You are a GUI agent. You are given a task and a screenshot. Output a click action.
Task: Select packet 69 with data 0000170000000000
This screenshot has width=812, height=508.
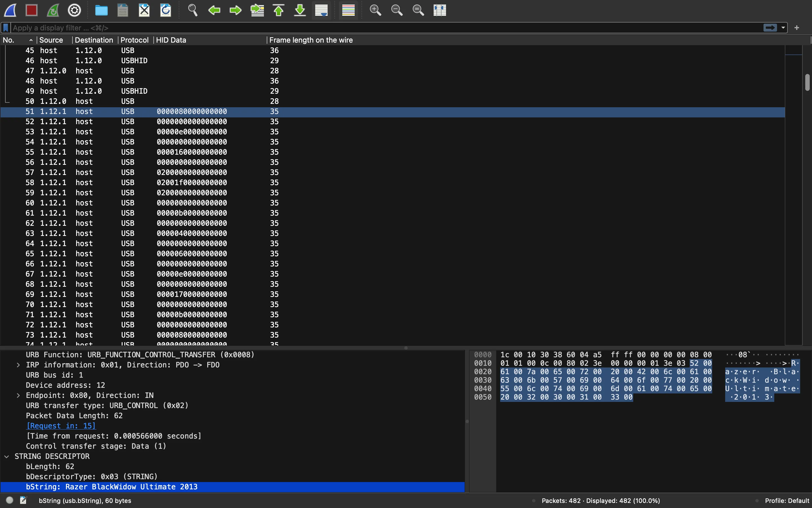point(392,294)
